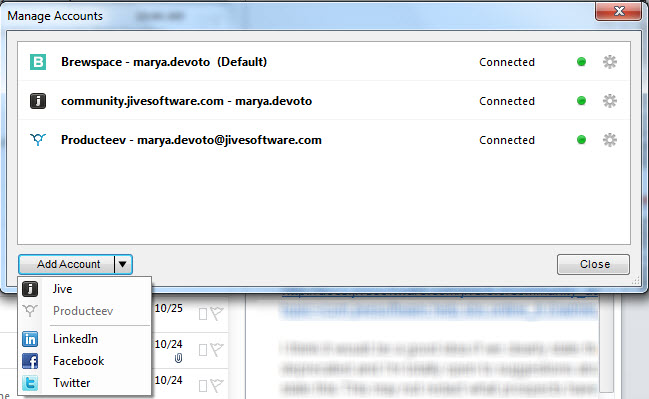Click the dialog resize grip corner
Viewport: 649px width, 399px height.
[x=636, y=281]
